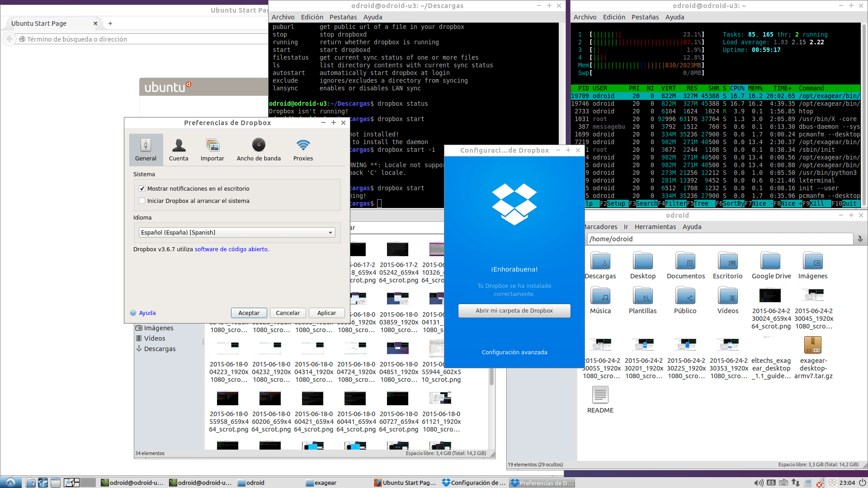Click the Dropbox logo in the setup dialog

[514, 205]
